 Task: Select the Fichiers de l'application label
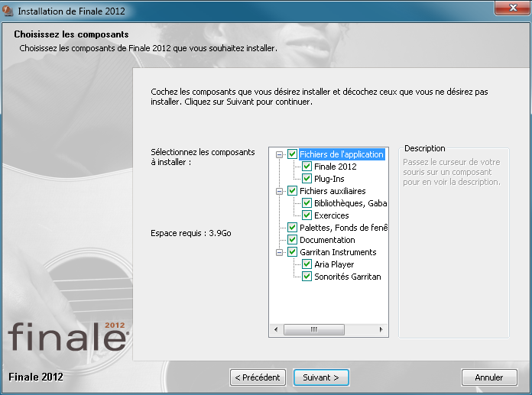point(341,154)
